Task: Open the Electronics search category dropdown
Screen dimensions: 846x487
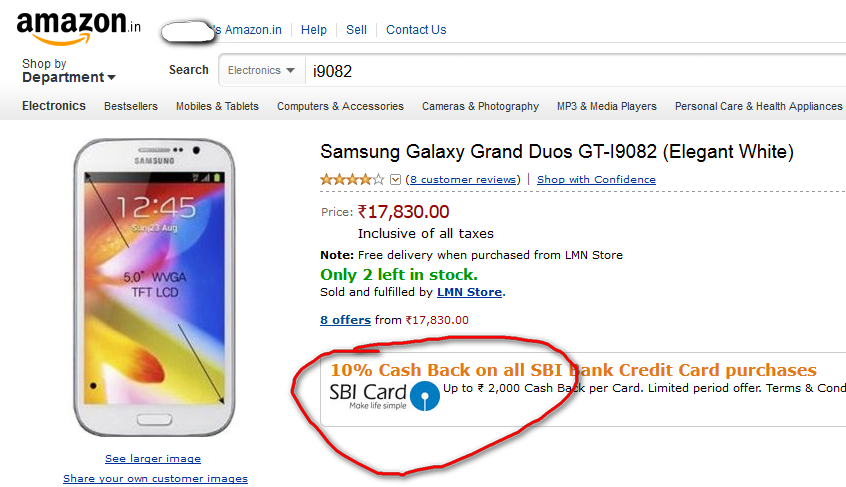Action: pyautogui.click(x=261, y=71)
